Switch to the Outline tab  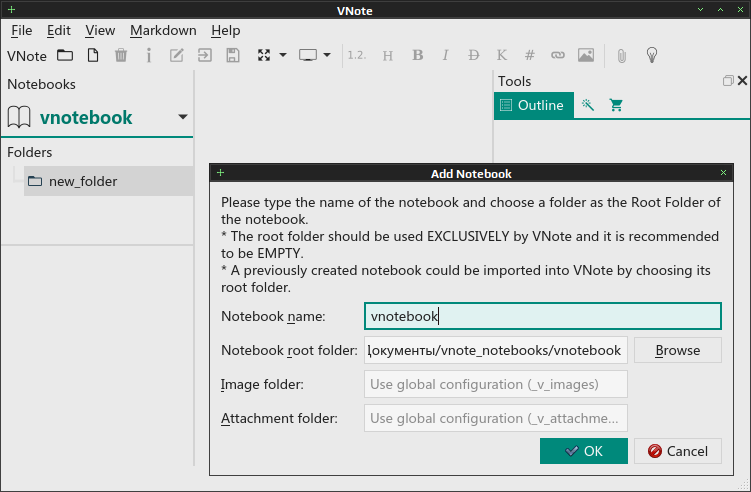tap(534, 105)
